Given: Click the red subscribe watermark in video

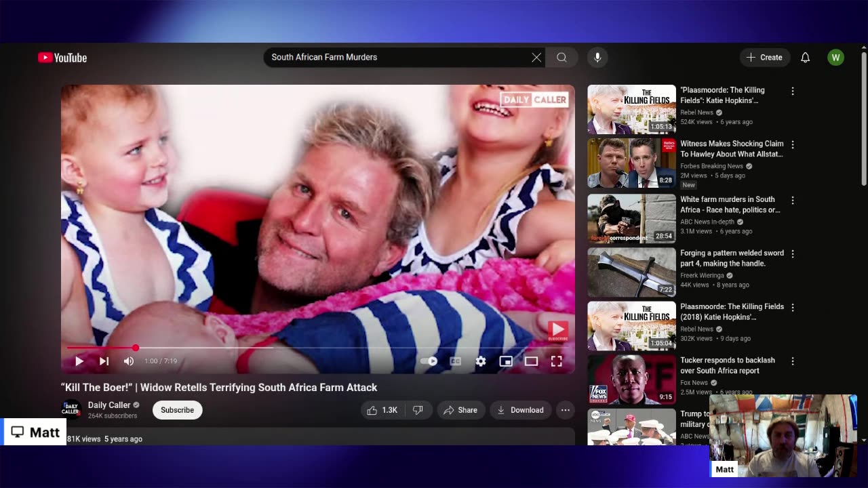Looking at the screenshot, I should tap(557, 331).
